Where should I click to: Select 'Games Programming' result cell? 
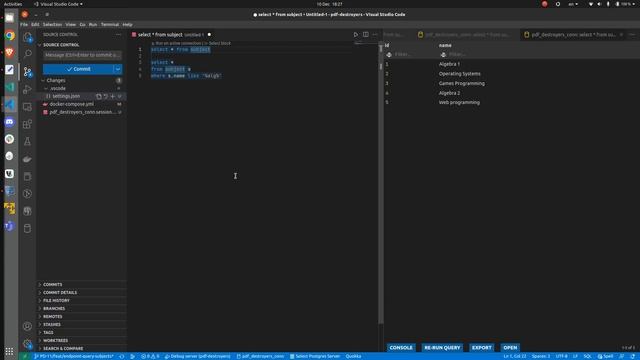(x=462, y=84)
